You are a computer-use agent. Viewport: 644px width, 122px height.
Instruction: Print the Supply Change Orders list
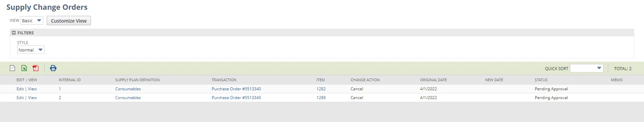pos(53,68)
